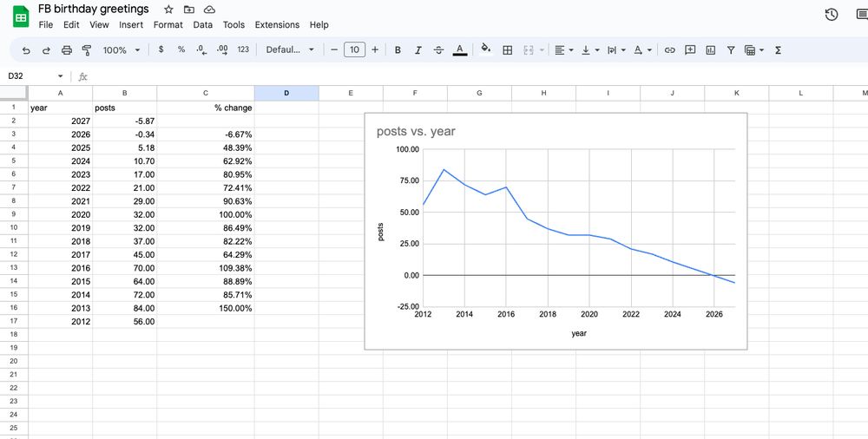The height and width of the screenshot is (439, 868).
Task: Select column D header
Action: click(x=286, y=93)
